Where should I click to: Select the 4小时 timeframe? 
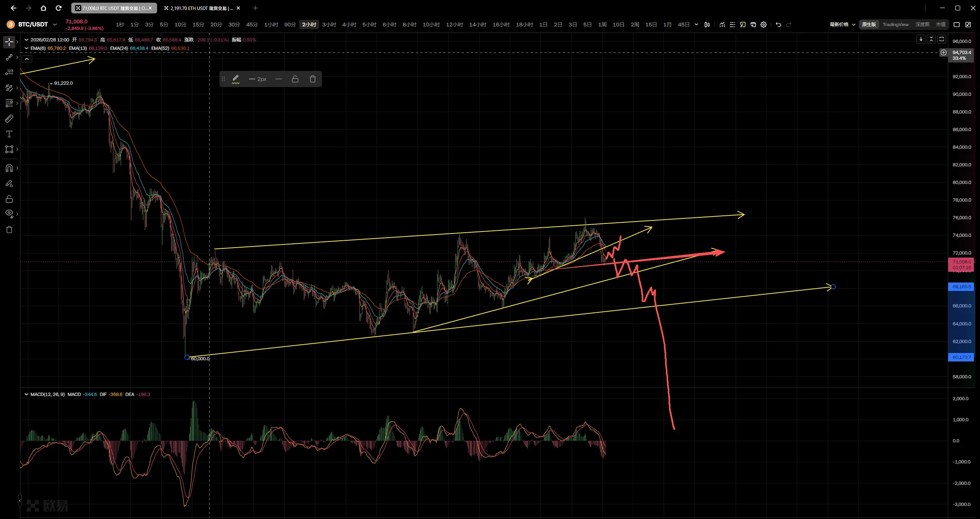[349, 25]
